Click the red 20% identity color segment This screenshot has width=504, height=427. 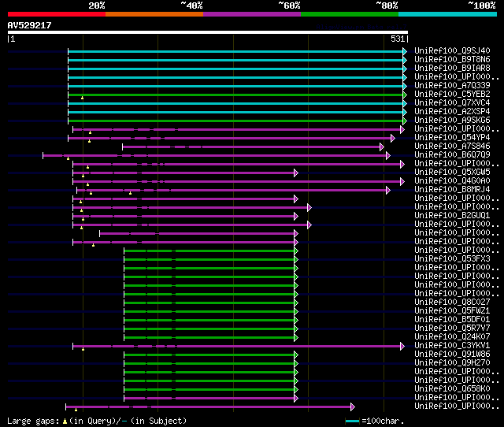(57, 14)
